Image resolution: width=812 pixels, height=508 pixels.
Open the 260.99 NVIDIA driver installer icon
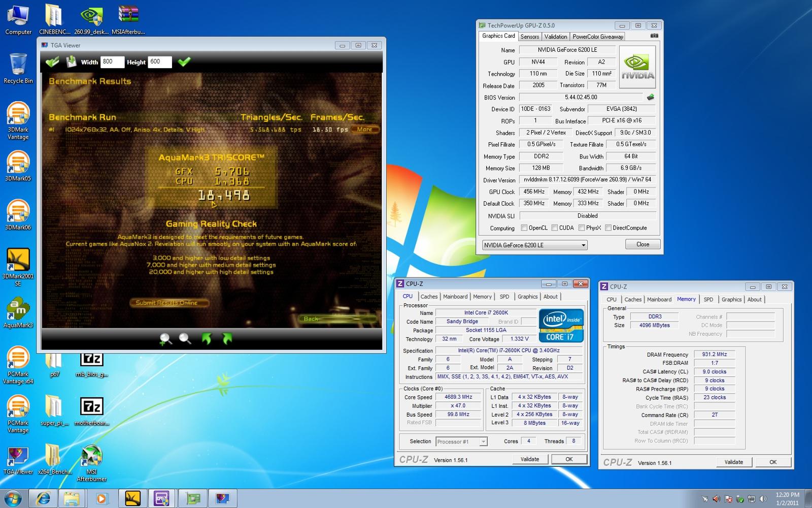point(91,19)
